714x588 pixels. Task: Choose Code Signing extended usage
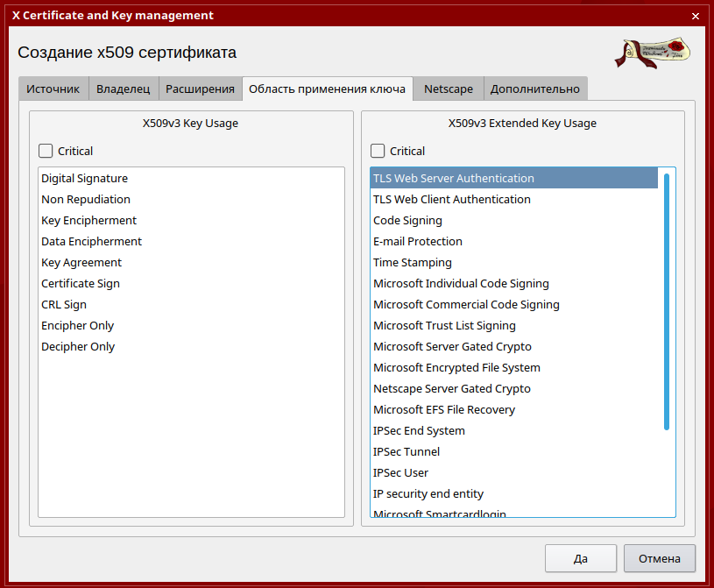click(x=407, y=221)
